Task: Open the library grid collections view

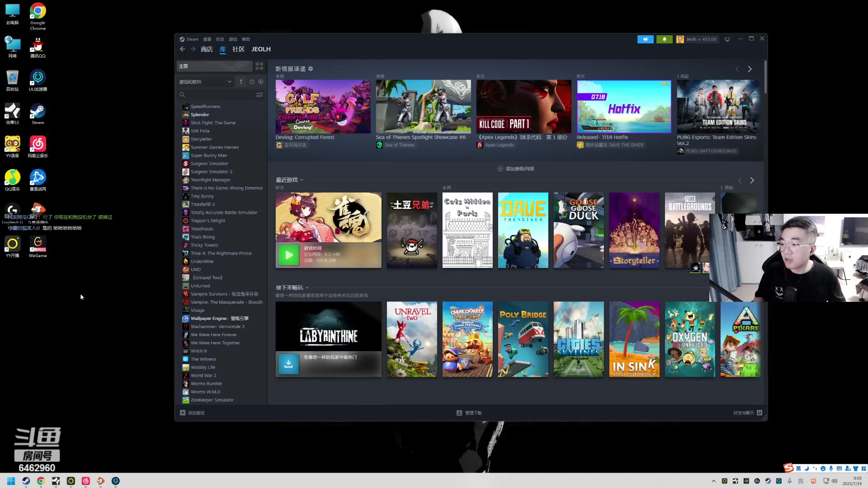Action: (259, 66)
